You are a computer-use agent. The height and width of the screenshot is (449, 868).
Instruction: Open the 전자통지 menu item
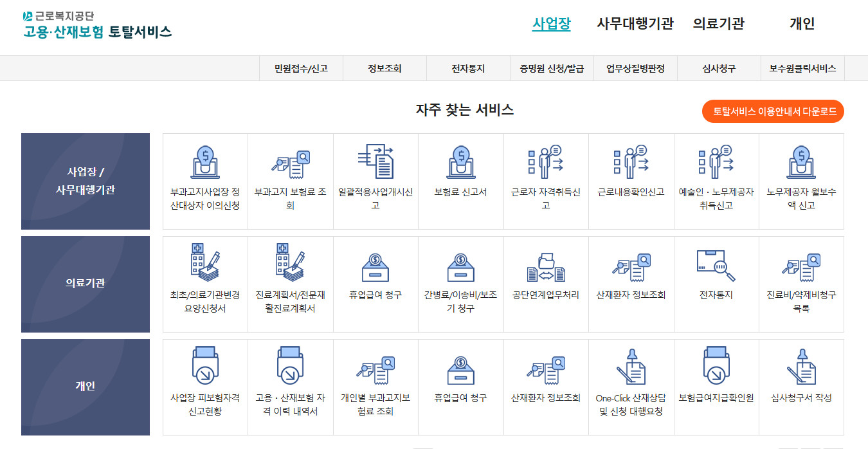pyautogui.click(x=468, y=68)
